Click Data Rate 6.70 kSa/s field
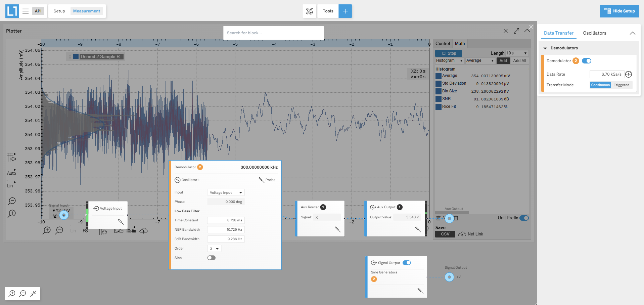Screen dimensions: 644x305 (607, 74)
